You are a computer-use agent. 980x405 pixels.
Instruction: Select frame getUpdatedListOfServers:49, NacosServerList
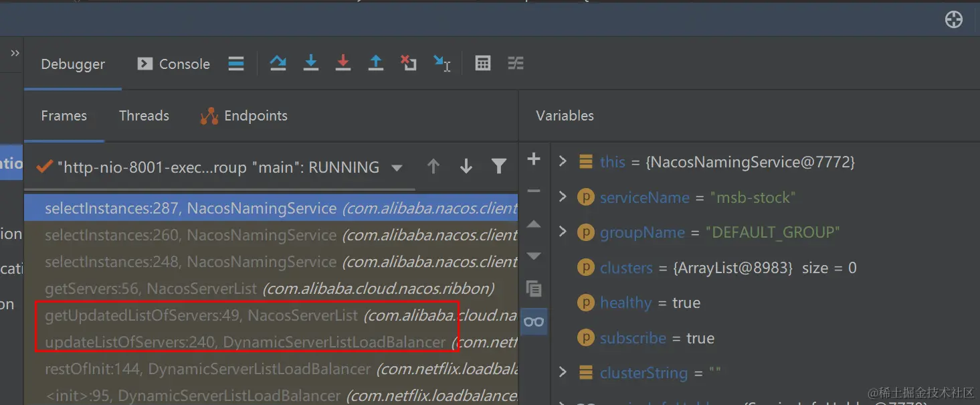click(x=271, y=315)
